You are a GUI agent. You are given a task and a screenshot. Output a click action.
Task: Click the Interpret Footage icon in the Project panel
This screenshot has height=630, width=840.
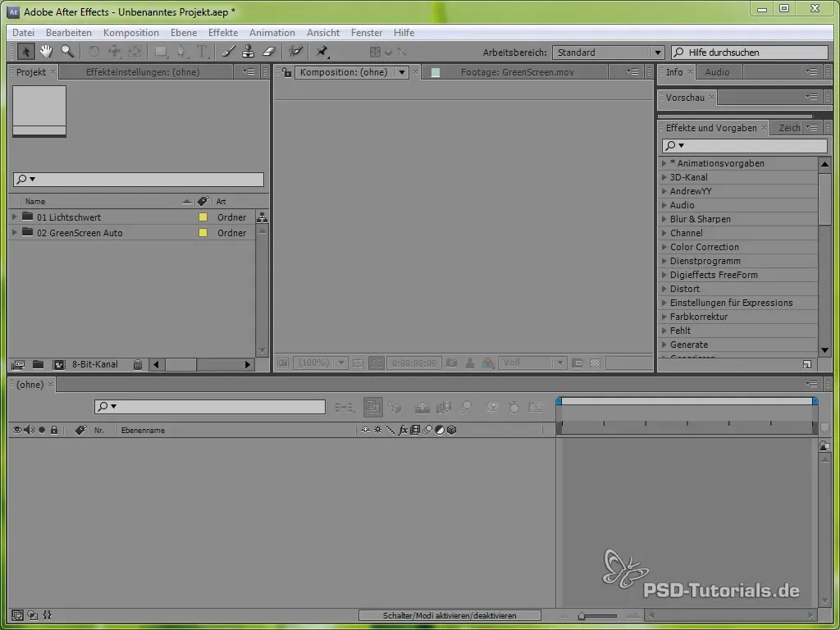(18, 365)
